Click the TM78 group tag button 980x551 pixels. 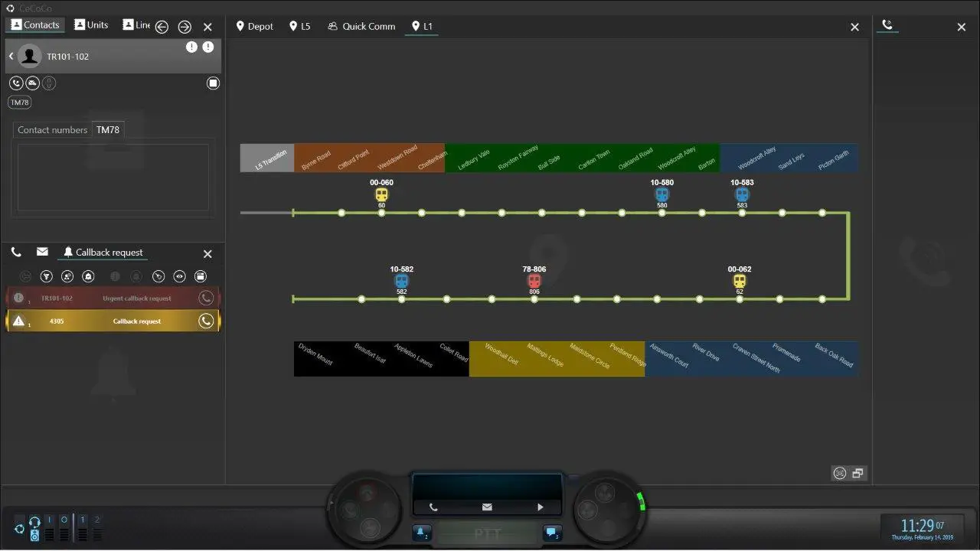point(20,103)
